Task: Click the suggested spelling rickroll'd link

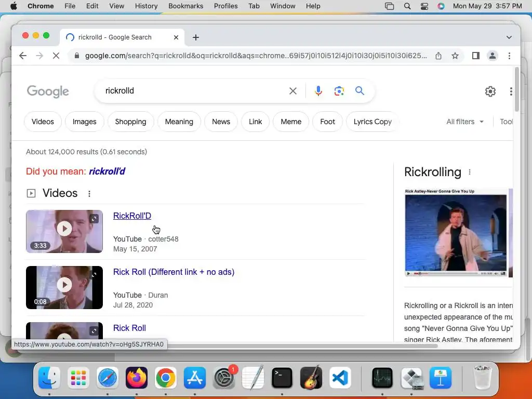Action: click(x=107, y=171)
